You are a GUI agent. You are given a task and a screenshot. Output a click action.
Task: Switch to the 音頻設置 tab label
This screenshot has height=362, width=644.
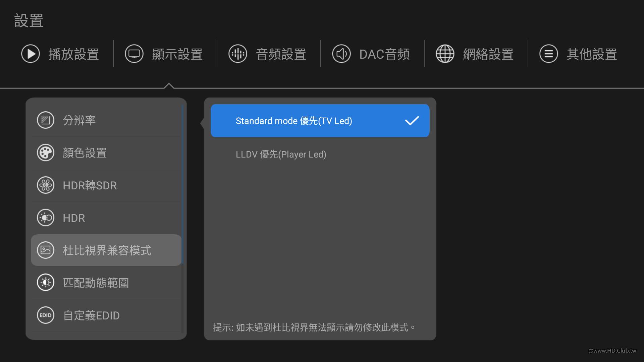281,54
